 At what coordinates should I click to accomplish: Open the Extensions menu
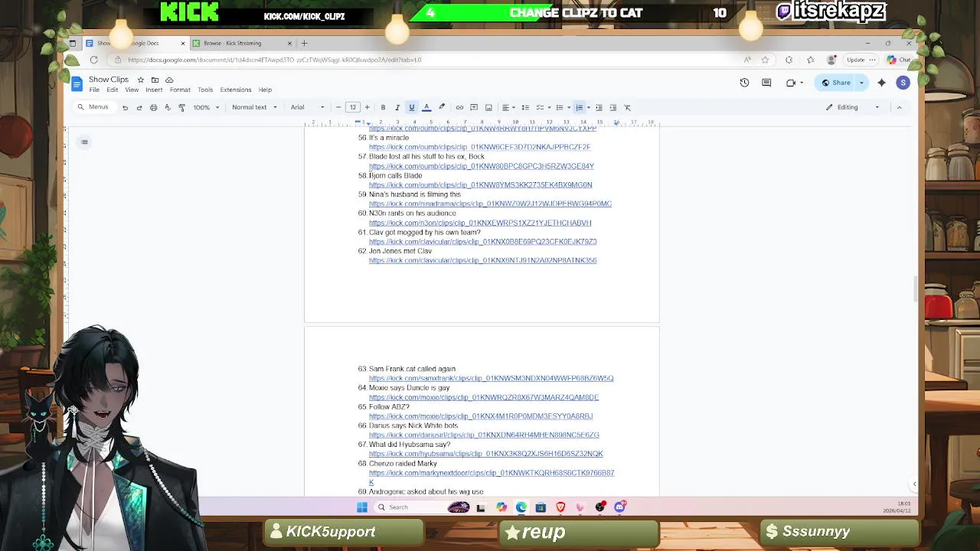pyautogui.click(x=235, y=90)
